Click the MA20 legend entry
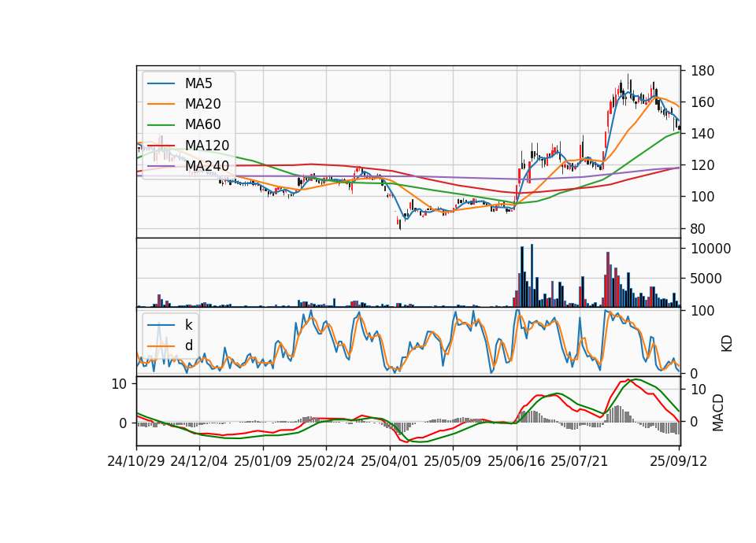The width and height of the screenshot is (756, 543). click(183, 104)
